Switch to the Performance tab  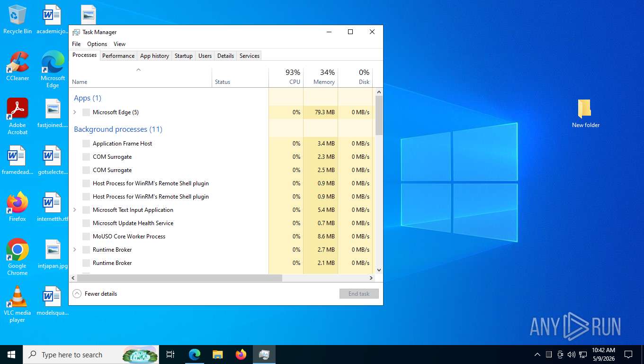click(x=118, y=56)
